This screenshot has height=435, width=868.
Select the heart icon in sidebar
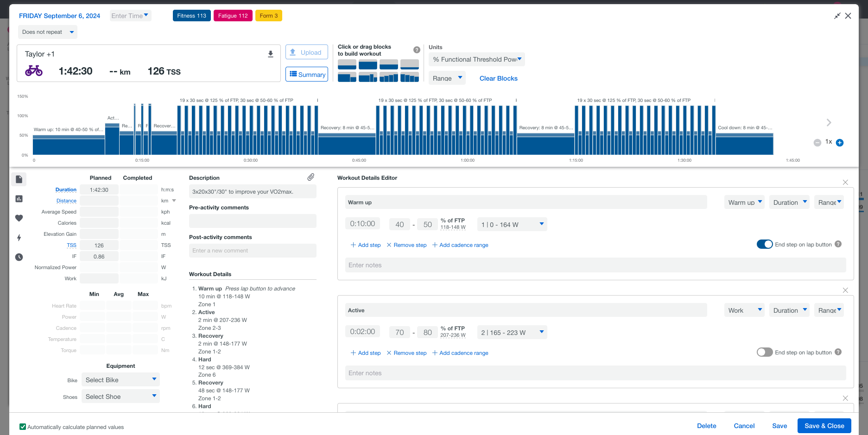(19, 218)
